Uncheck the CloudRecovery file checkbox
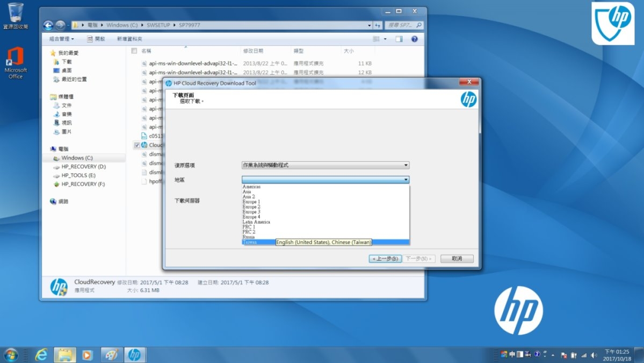The image size is (644, 363). (137, 145)
